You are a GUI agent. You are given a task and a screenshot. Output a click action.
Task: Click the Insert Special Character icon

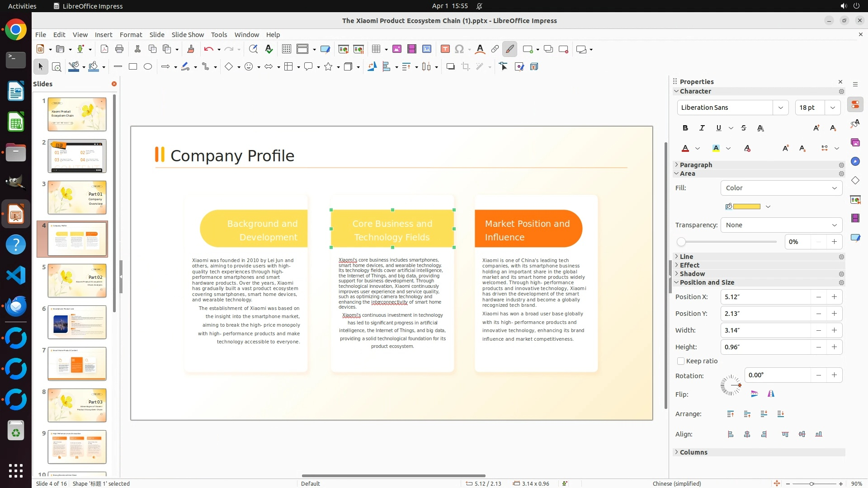pos(459,49)
